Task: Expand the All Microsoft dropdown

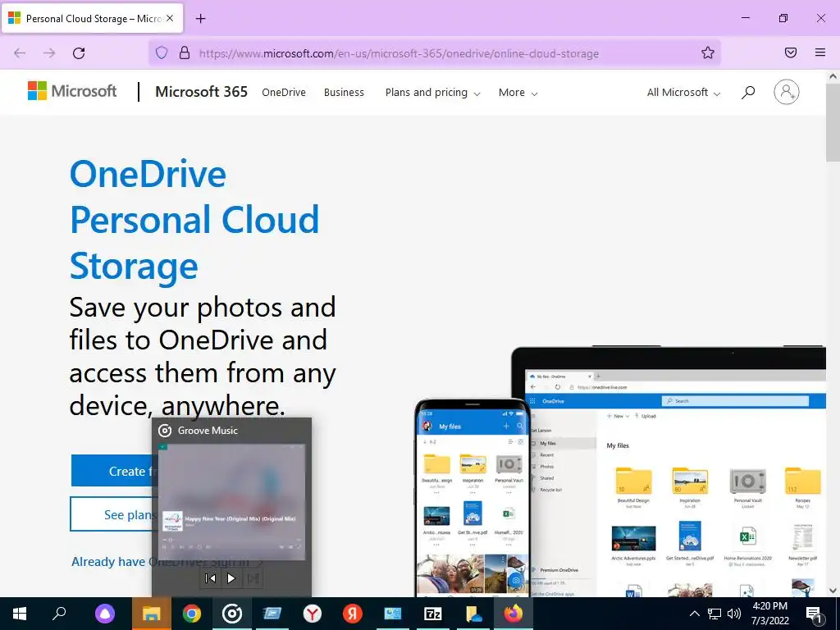Action: click(683, 92)
